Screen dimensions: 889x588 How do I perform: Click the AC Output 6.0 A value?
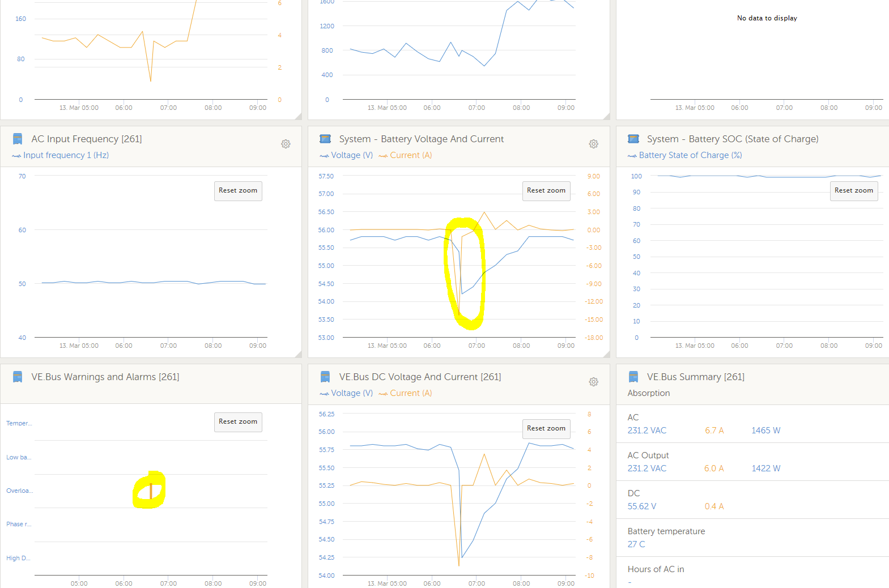pyautogui.click(x=714, y=468)
